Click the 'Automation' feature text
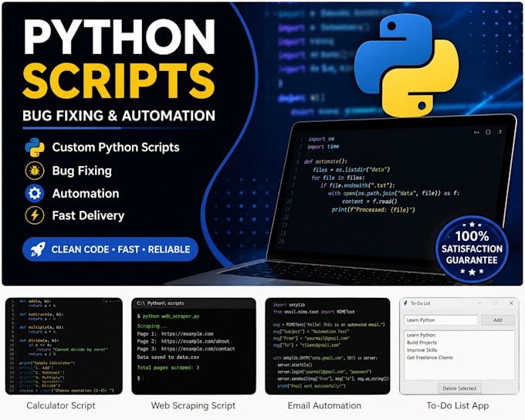 pyautogui.click(x=86, y=194)
